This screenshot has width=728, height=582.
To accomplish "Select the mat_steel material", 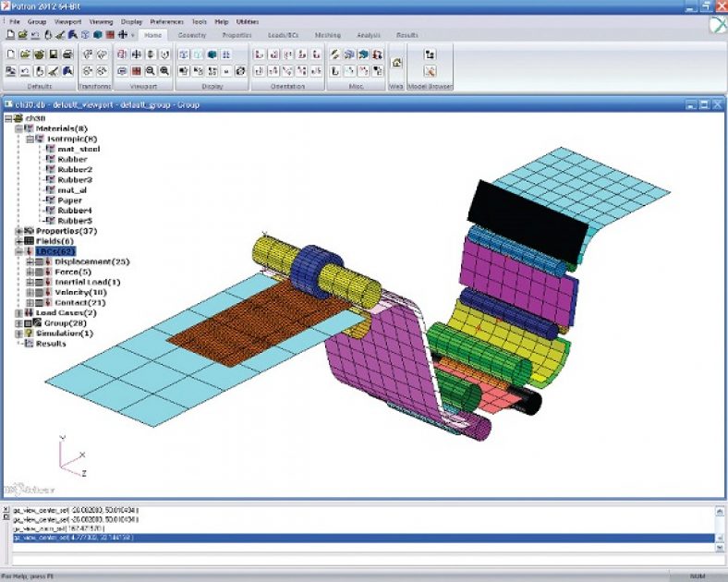I will 79,149.
